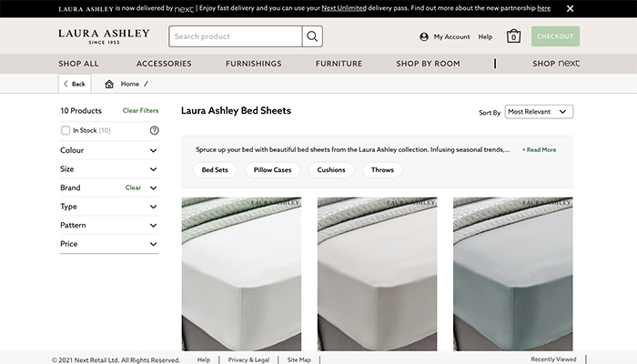637x364 pixels.
Task: Expand the Pattern filter
Action: point(109,225)
